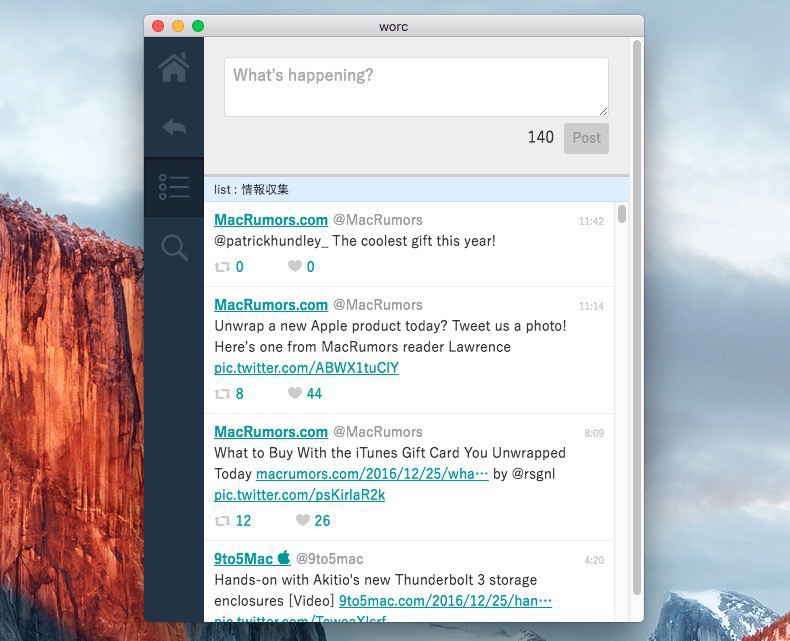Open the 9to5Mac profile link
This screenshot has width=790, height=641.
tap(252, 558)
